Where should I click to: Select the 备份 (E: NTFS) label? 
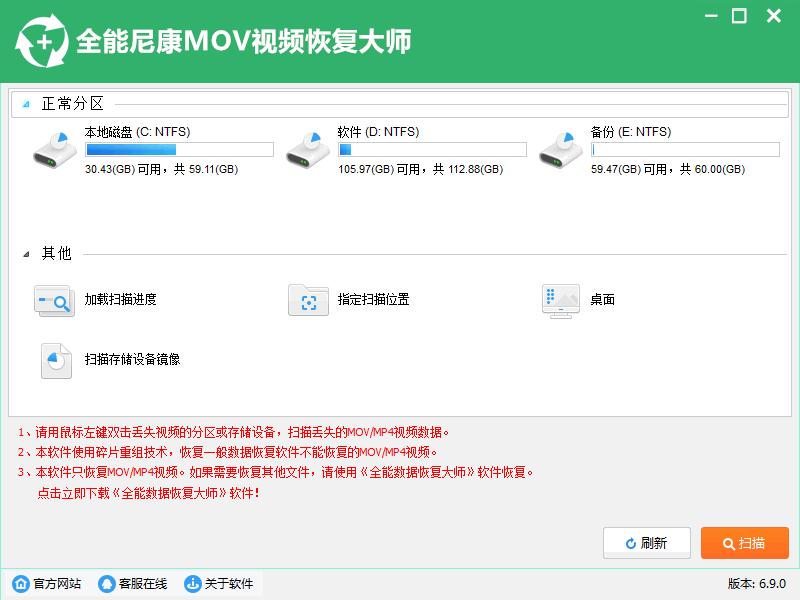(631, 132)
